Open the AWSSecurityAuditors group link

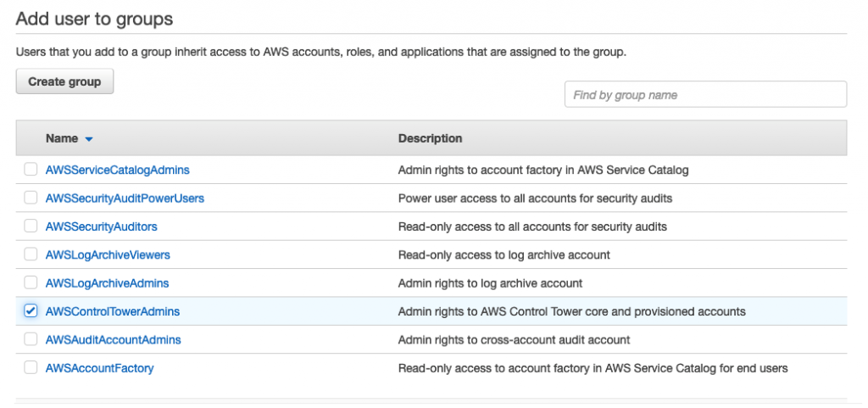pos(102,226)
